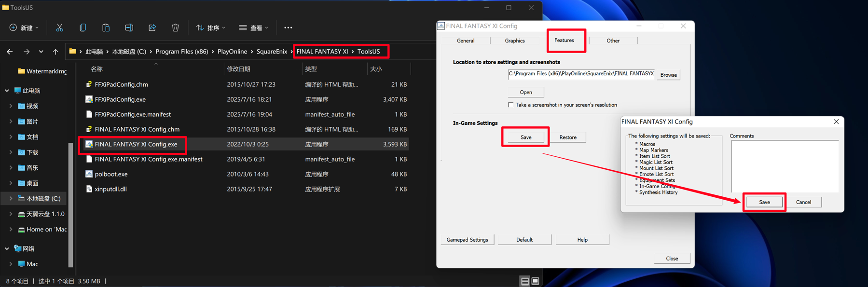Expand the 下载 folder in sidebar
Viewport: 868px width, 287px height.
(x=11, y=152)
